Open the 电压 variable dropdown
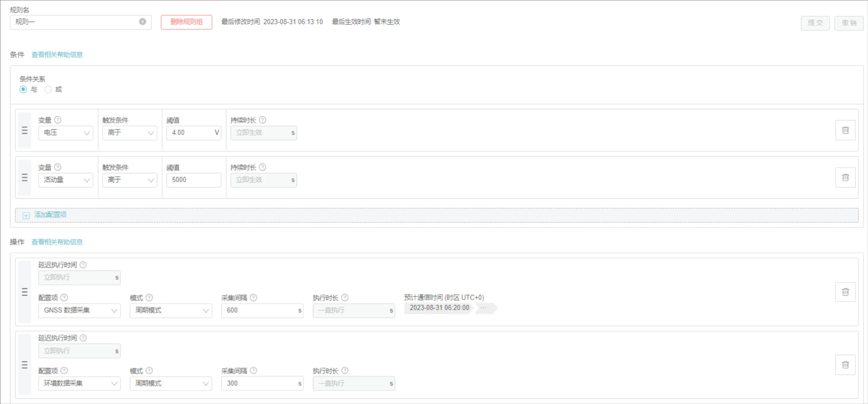This screenshot has width=868, height=404. (65, 133)
